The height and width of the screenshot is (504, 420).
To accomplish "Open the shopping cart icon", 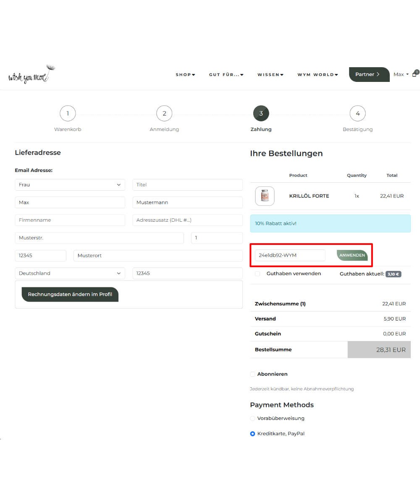I will point(415,74).
